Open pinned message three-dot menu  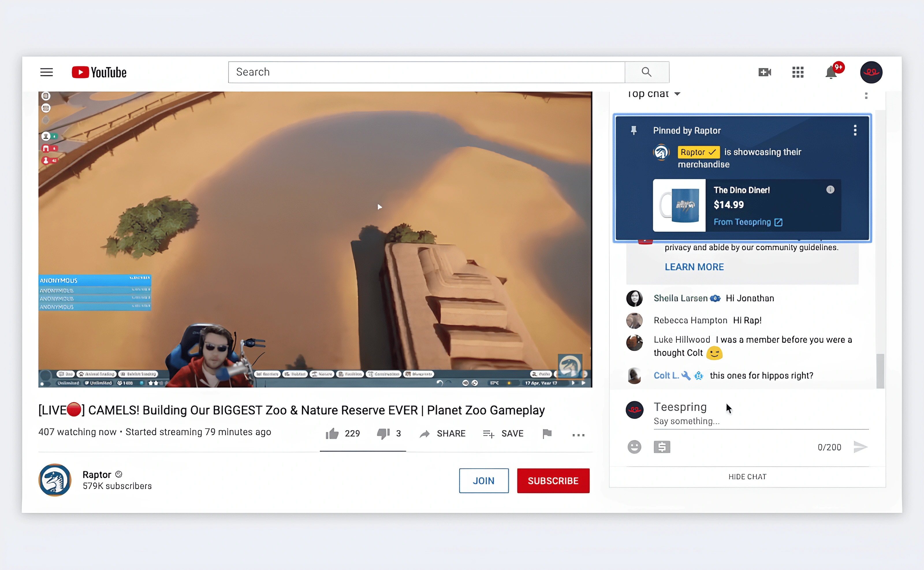[x=855, y=130]
